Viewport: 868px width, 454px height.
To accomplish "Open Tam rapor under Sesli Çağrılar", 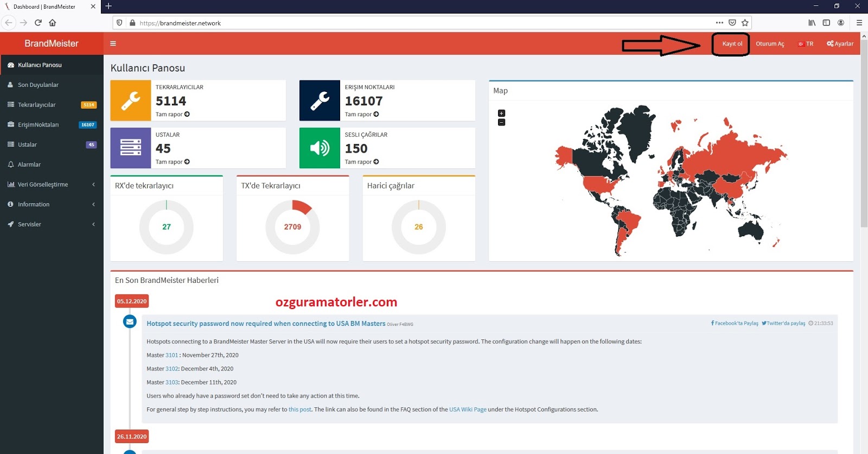I will (x=362, y=162).
